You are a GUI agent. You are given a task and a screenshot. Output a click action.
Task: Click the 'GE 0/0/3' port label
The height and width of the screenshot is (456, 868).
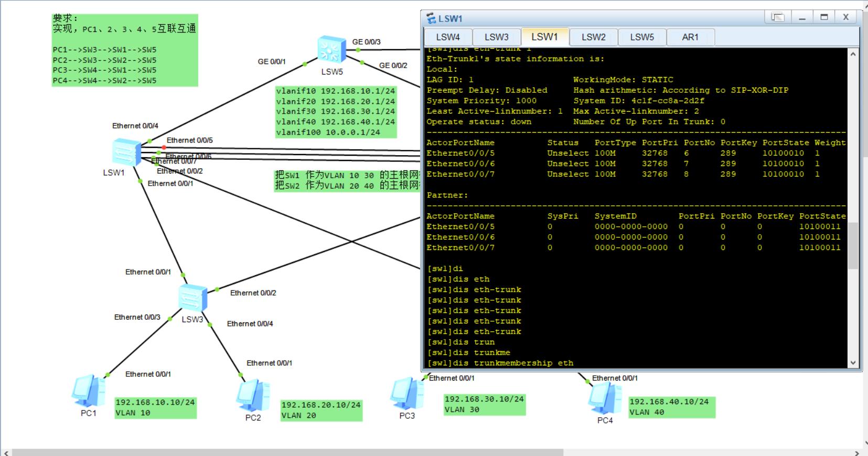[367, 42]
